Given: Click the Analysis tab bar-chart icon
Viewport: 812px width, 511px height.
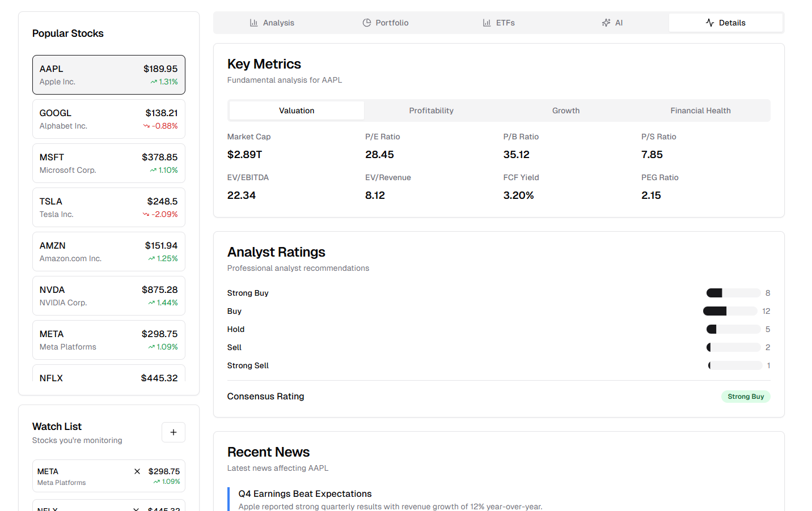Looking at the screenshot, I should pos(253,23).
